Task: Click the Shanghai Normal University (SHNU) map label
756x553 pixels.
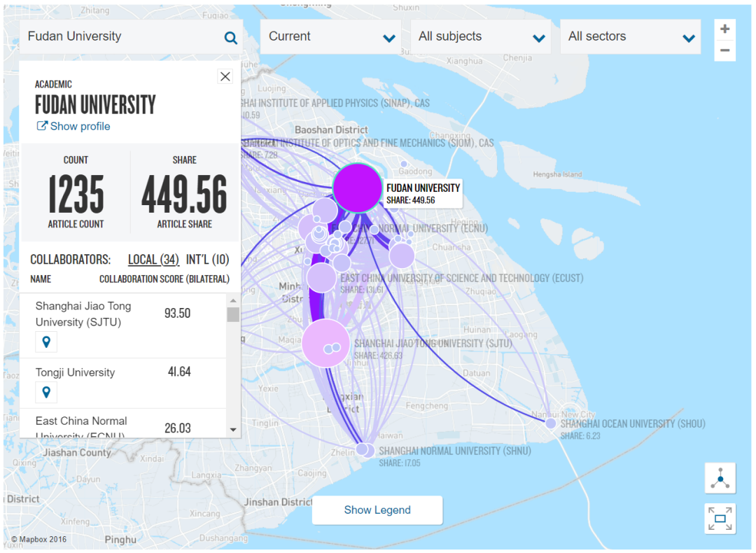Action: click(455, 451)
